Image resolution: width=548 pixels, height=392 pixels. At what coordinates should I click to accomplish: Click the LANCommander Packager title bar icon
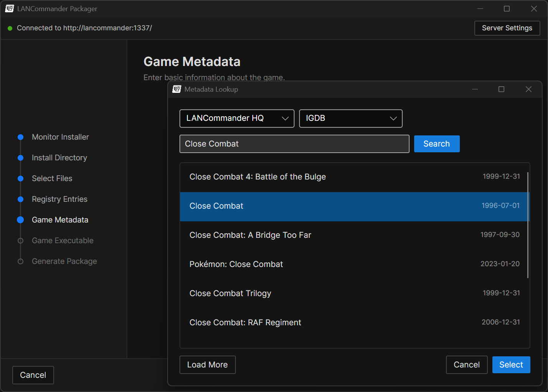pos(9,8)
